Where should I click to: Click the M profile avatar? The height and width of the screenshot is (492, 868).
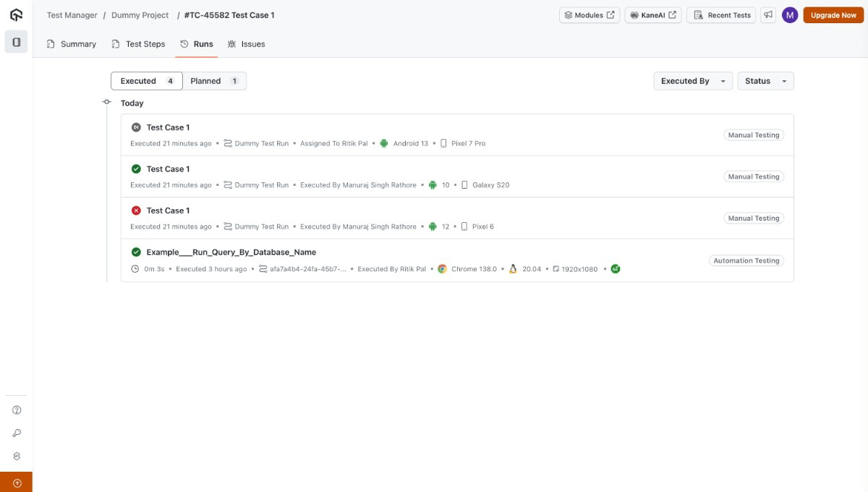[x=791, y=14]
